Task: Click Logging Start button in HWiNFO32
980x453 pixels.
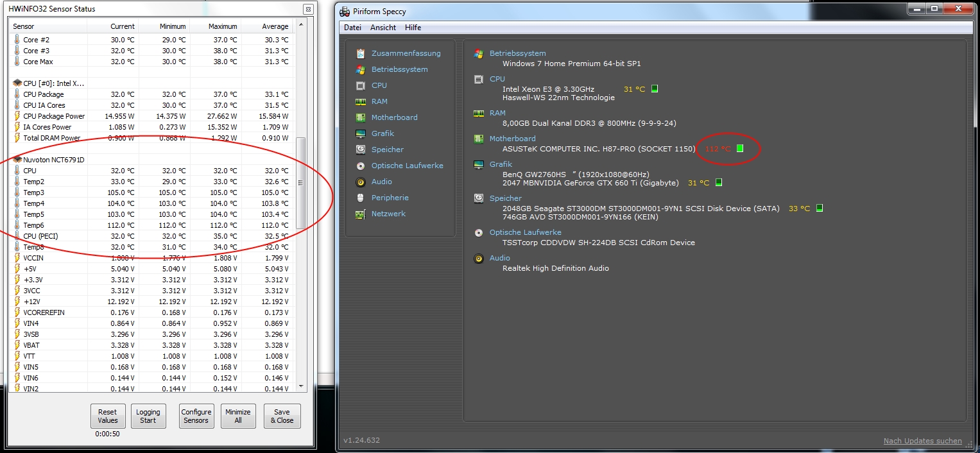Action: (x=148, y=416)
